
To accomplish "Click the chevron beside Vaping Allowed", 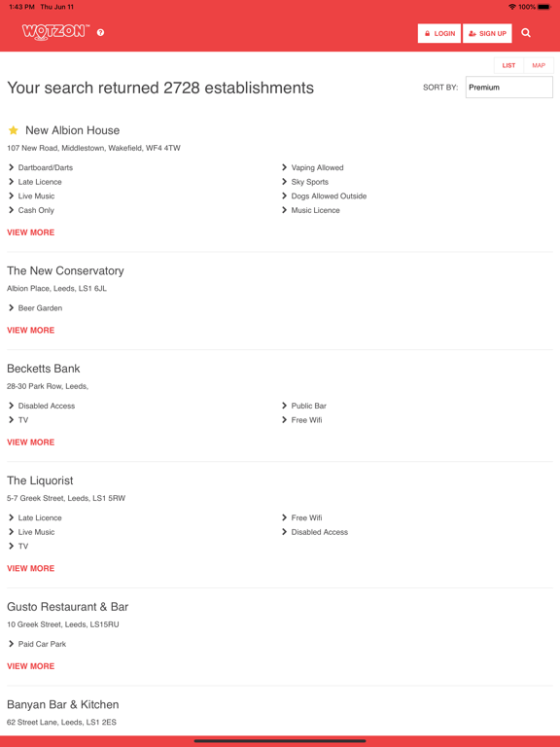I will click(284, 167).
